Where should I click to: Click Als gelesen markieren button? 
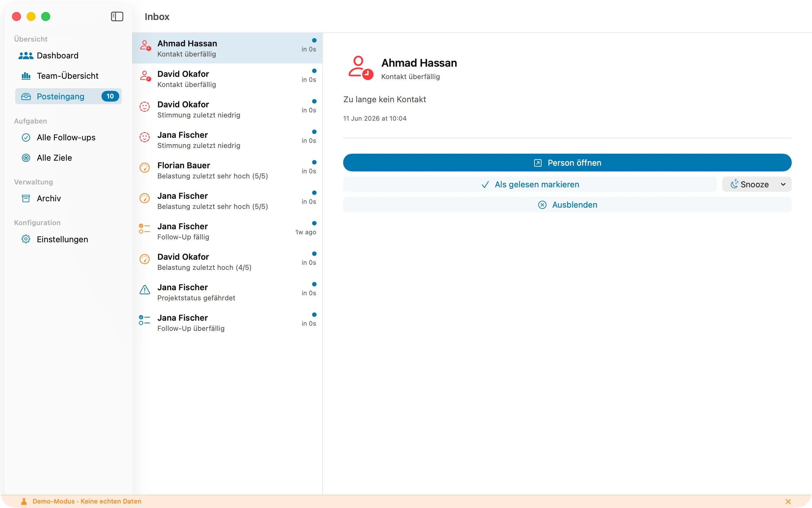coord(530,184)
